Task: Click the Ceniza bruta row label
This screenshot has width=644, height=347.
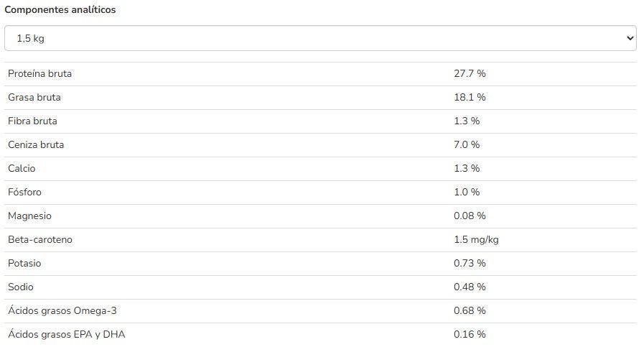Action: 36,144
